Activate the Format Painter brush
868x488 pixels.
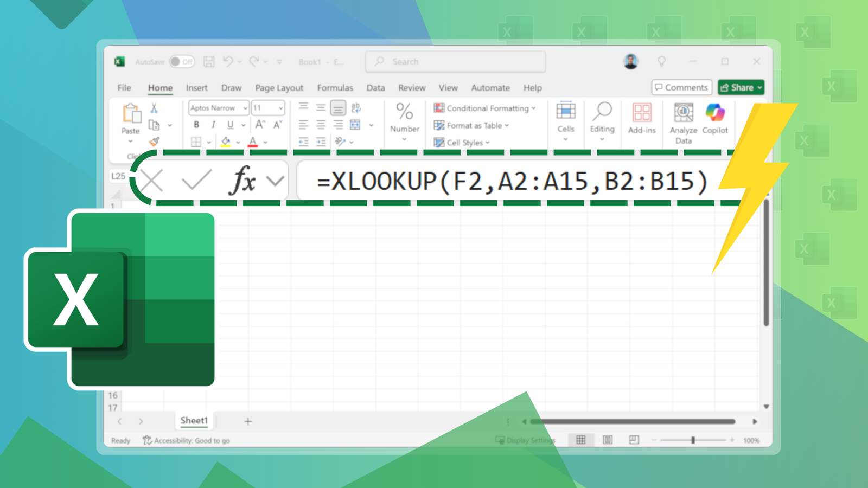point(155,142)
